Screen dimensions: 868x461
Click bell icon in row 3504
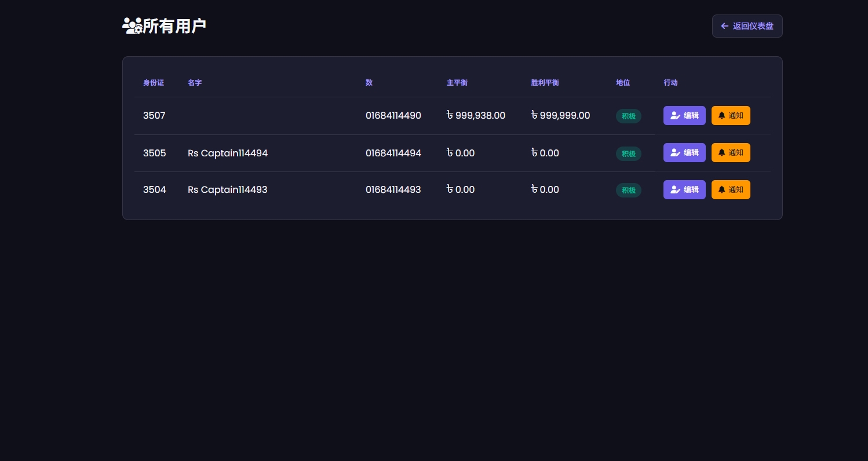(x=721, y=190)
